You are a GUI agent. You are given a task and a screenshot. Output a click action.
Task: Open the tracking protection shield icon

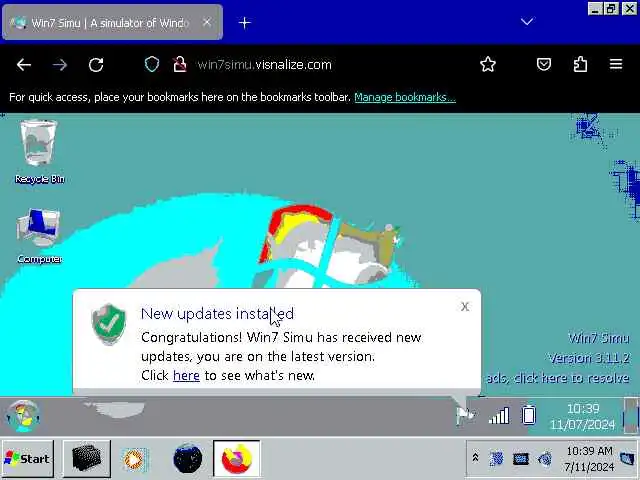pyautogui.click(x=152, y=64)
